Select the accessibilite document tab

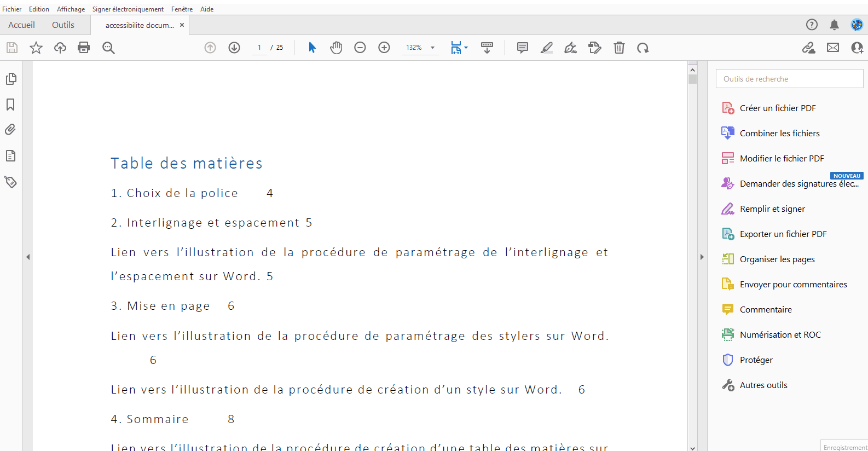click(x=140, y=25)
